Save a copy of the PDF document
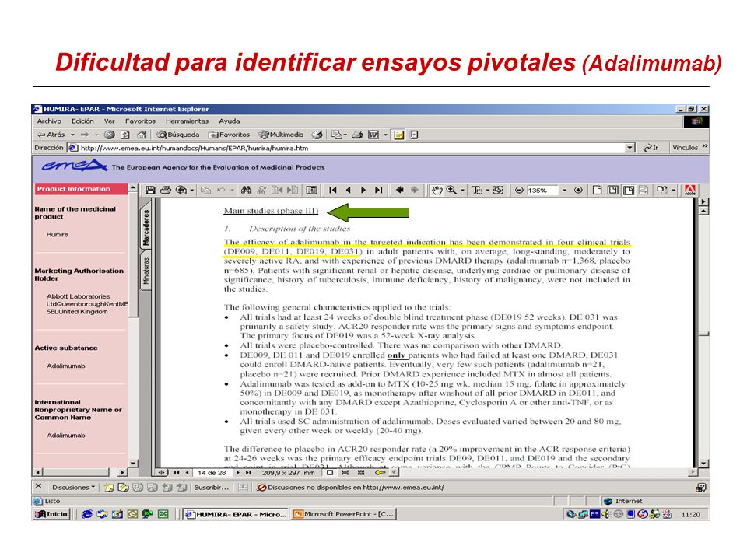The width and height of the screenshot is (747, 560). coord(150,190)
